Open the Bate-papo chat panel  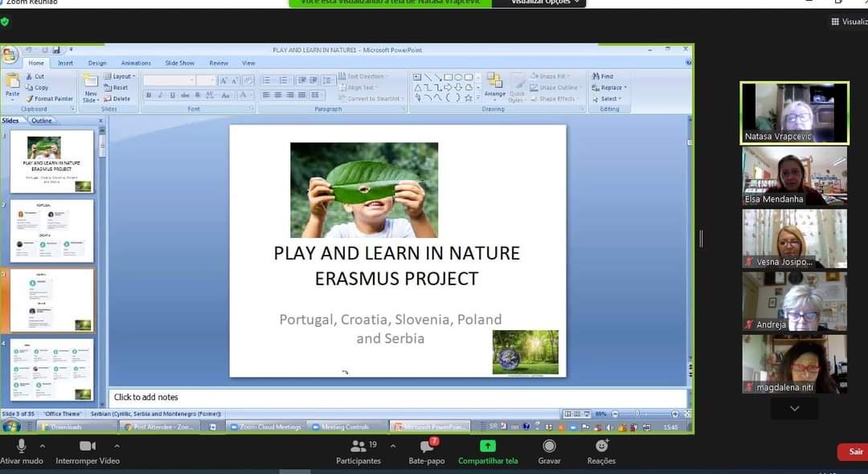click(426, 452)
